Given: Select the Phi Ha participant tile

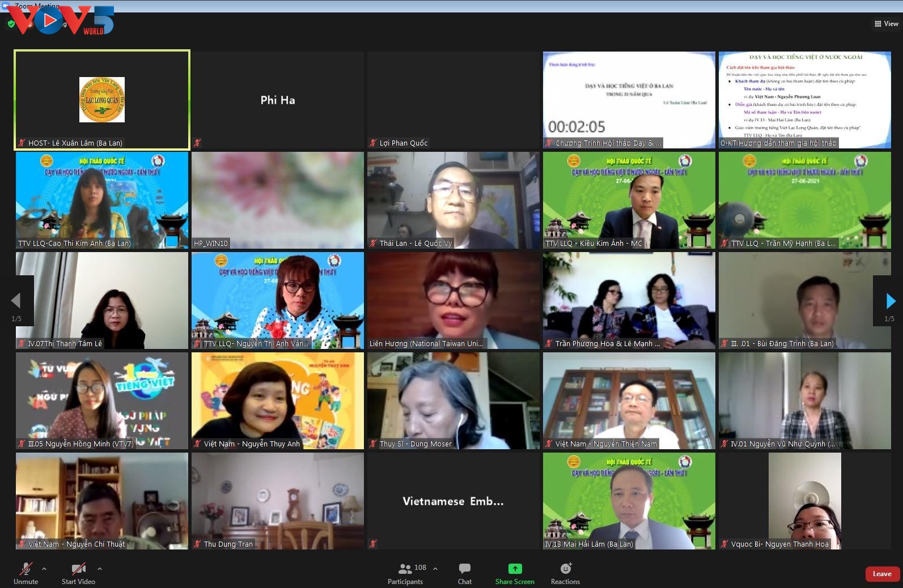Looking at the screenshot, I should [278, 100].
